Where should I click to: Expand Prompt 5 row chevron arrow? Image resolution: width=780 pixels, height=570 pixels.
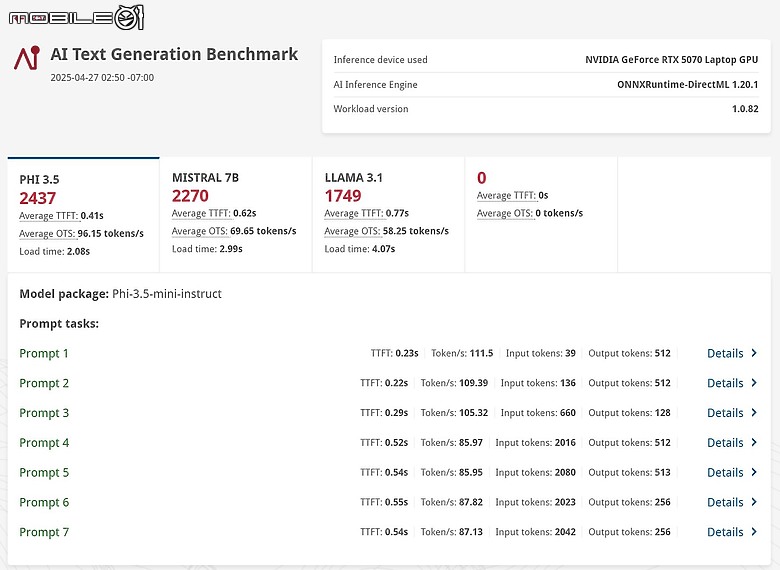[x=754, y=473]
